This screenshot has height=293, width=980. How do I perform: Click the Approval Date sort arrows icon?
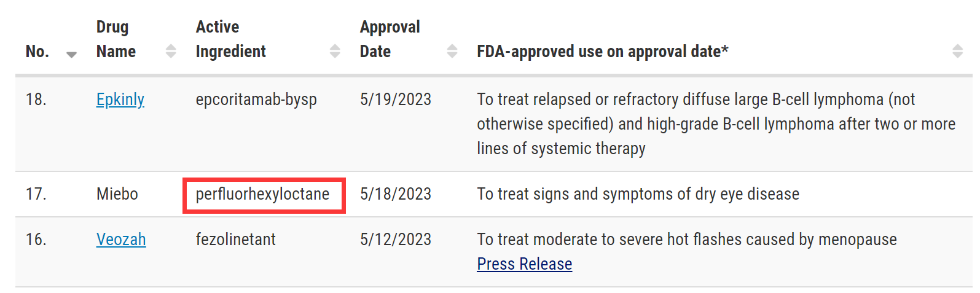click(452, 52)
